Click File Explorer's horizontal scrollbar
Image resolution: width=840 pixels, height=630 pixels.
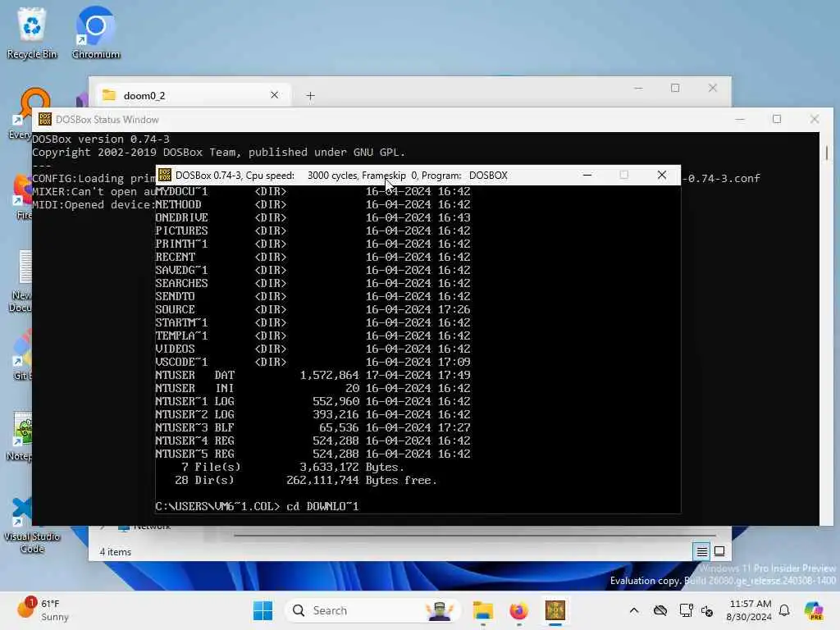tap(475, 535)
